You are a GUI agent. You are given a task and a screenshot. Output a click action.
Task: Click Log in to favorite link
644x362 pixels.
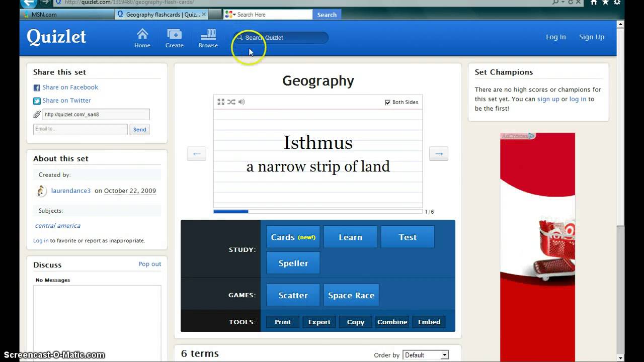pos(41,240)
